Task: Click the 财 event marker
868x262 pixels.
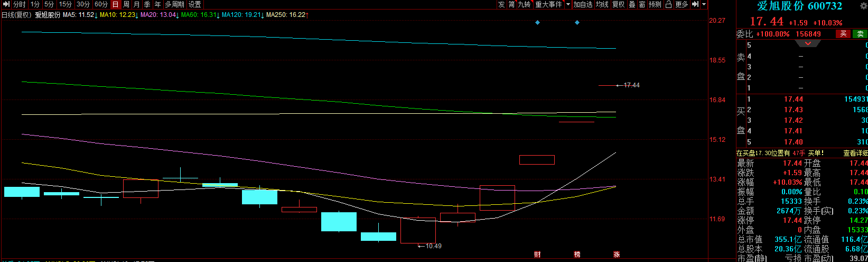Action: pyautogui.click(x=537, y=255)
